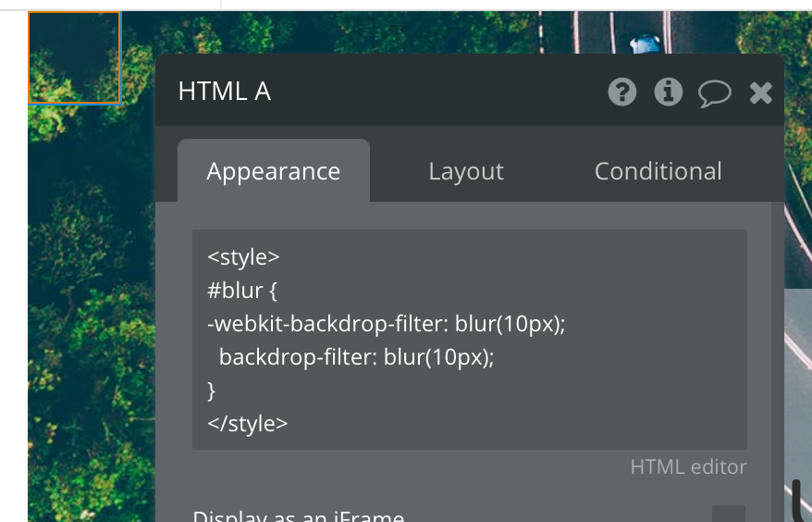Click inside the HTML code text area

[469, 340]
